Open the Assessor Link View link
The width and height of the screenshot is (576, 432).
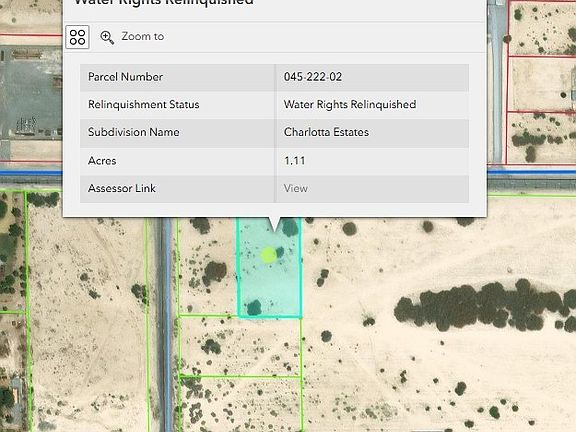pyautogui.click(x=295, y=188)
